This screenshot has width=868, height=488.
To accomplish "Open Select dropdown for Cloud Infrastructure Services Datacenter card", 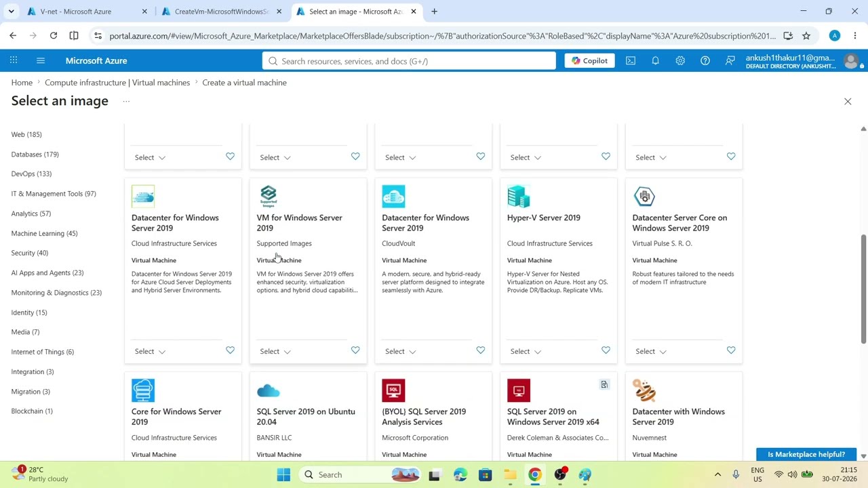I will click(x=150, y=351).
